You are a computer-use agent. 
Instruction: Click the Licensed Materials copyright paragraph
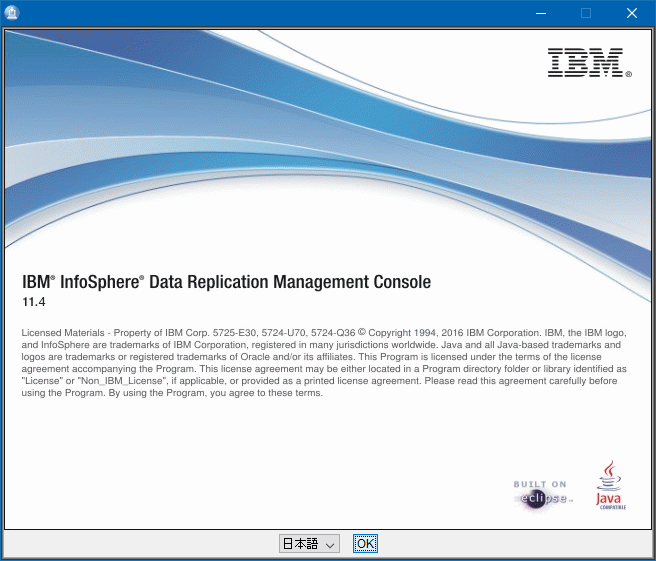[x=324, y=363]
